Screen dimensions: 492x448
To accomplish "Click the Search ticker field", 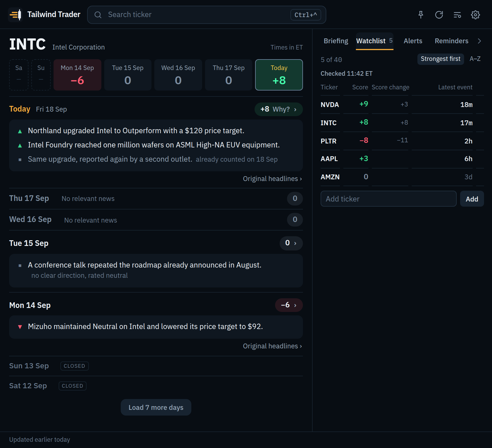I will click(207, 15).
